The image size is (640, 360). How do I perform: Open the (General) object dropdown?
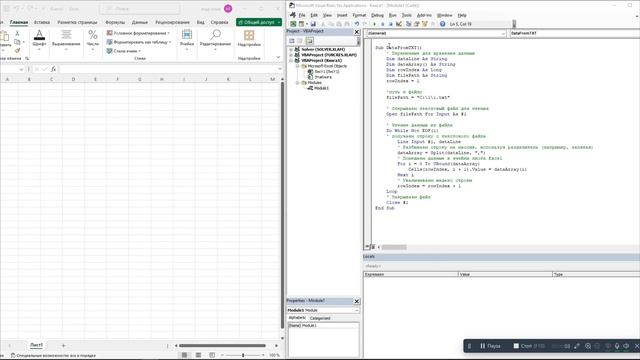(x=503, y=33)
